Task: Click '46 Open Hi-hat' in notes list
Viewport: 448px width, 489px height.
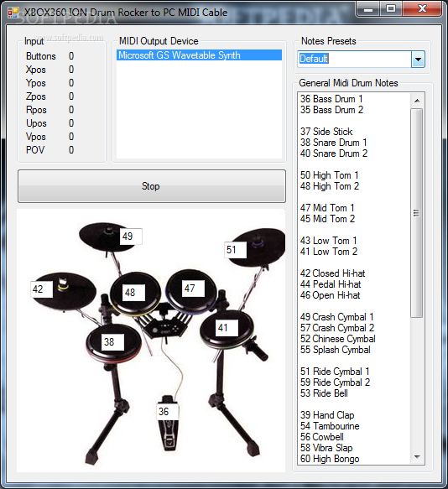Action: coord(330,295)
